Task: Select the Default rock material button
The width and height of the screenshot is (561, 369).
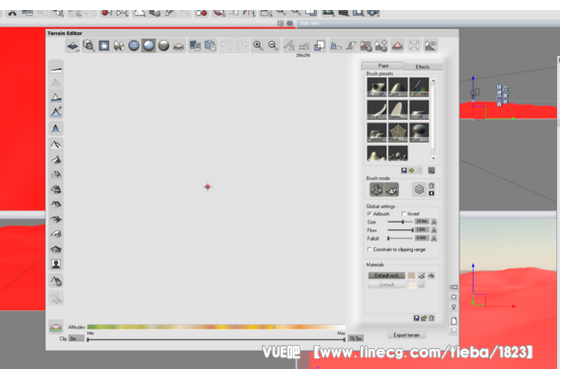Action: (x=386, y=275)
